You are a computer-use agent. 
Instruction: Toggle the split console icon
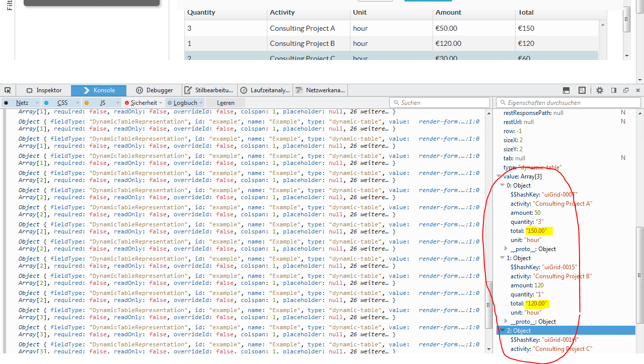click(x=566, y=90)
